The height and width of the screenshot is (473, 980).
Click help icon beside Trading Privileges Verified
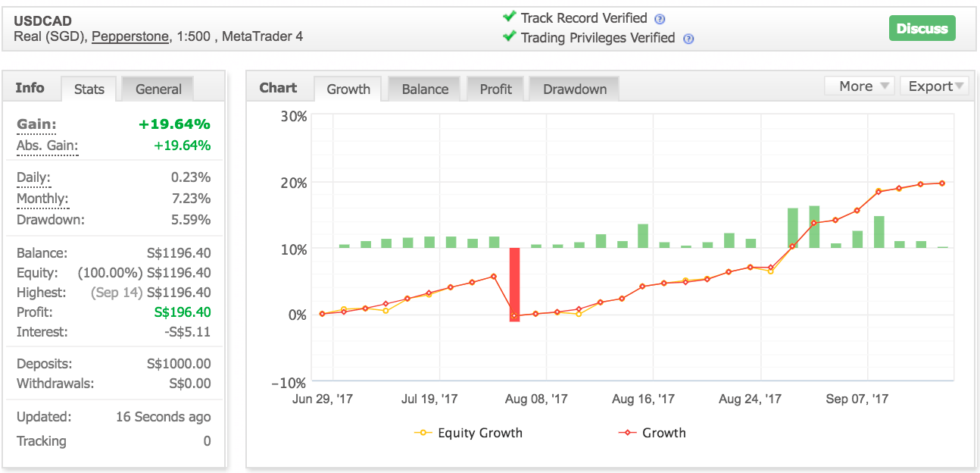pos(688,39)
